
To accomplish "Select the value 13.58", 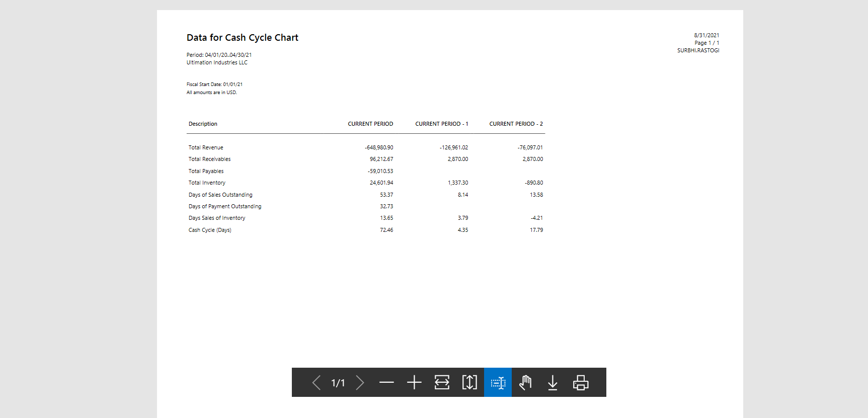I will (x=536, y=195).
